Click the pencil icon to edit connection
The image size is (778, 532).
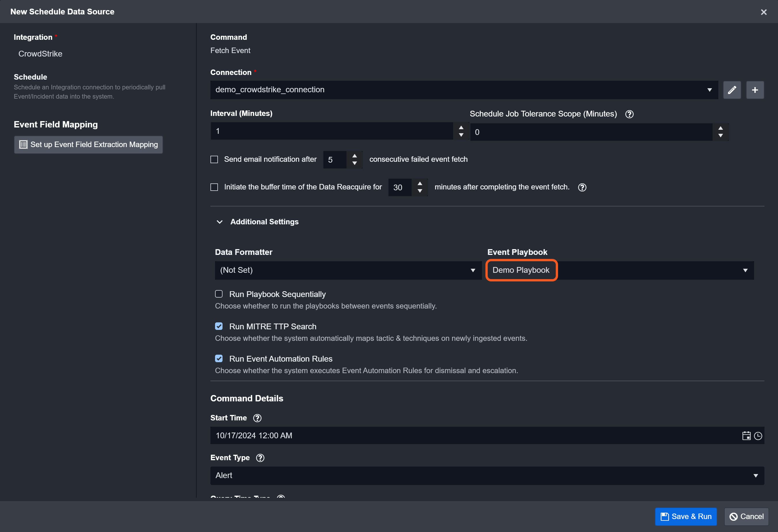[732, 90]
